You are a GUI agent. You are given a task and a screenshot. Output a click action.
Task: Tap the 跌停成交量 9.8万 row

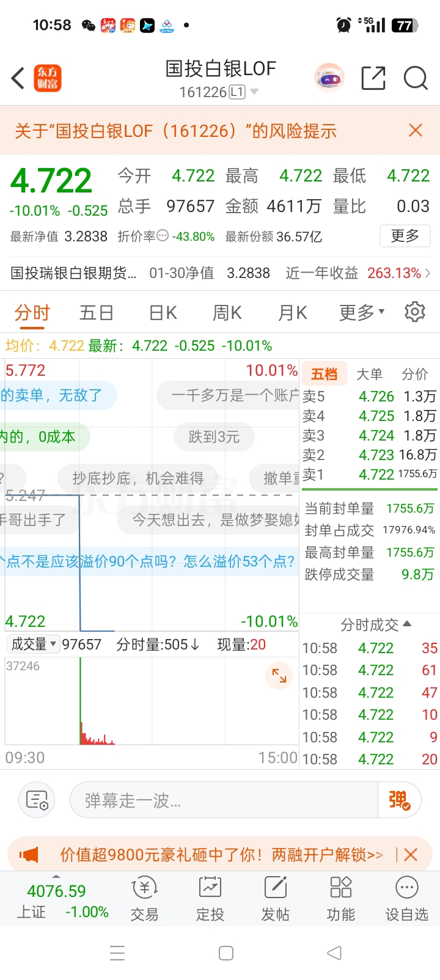tap(370, 574)
